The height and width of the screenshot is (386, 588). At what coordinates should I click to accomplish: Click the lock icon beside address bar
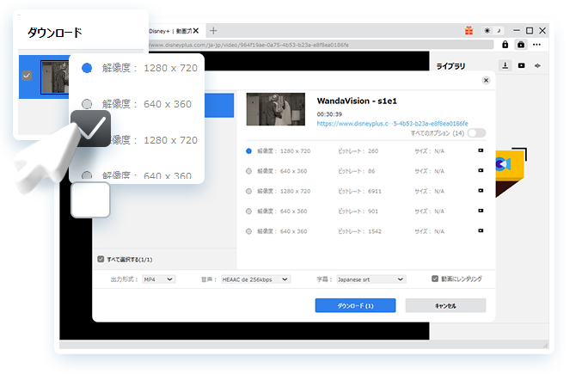[x=505, y=44]
